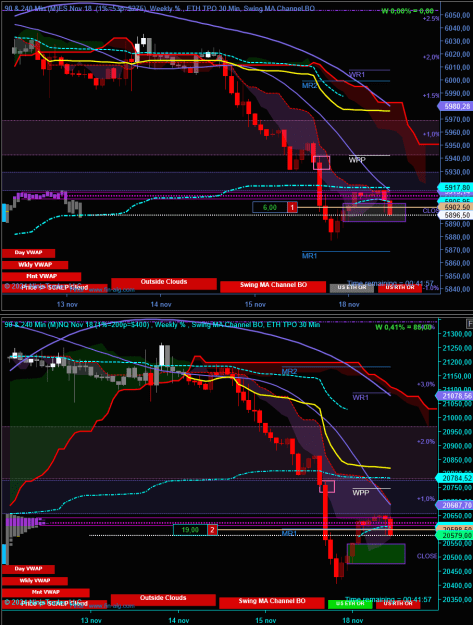473x625 pixels.
Task: Click 5896,50 white price marker, ES axis
Action: [455, 215]
